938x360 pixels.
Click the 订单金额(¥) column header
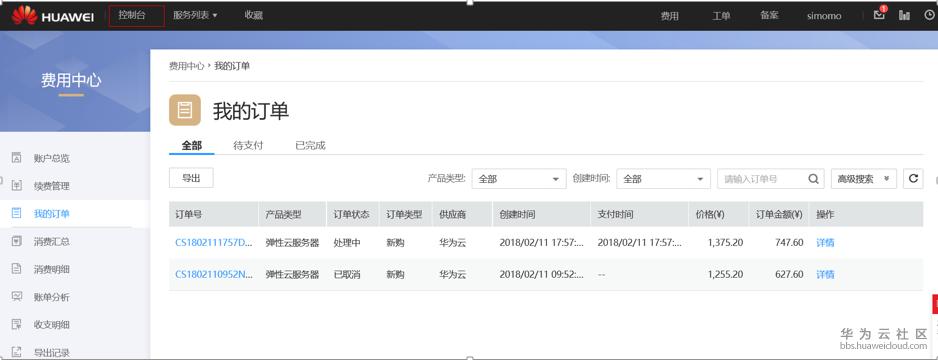[x=778, y=214]
